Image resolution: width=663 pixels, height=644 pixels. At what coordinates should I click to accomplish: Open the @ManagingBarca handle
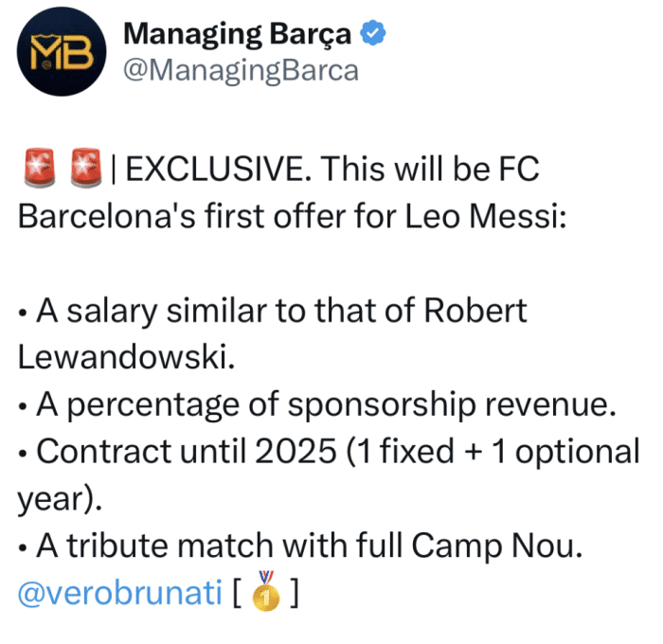click(242, 71)
